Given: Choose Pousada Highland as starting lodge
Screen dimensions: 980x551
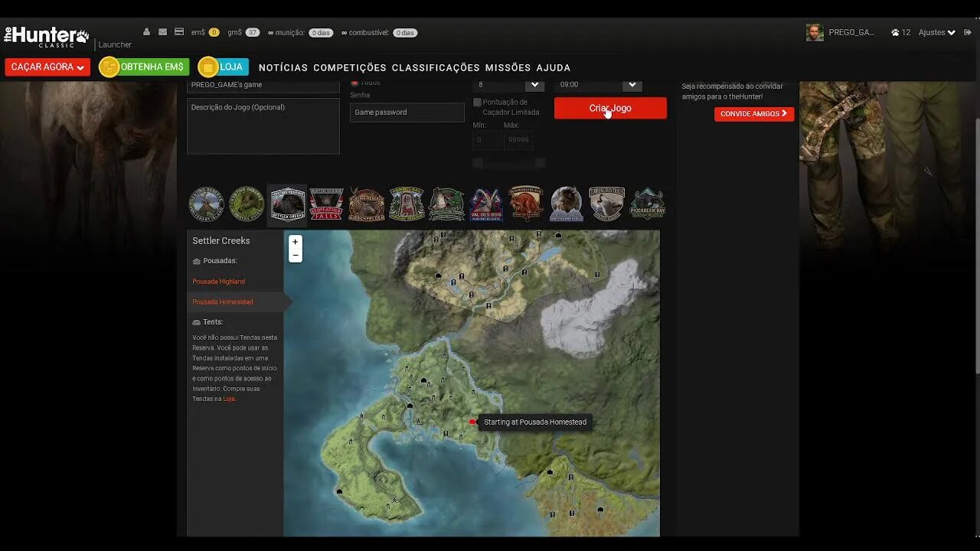Looking at the screenshot, I should click(x=219, y=282).
